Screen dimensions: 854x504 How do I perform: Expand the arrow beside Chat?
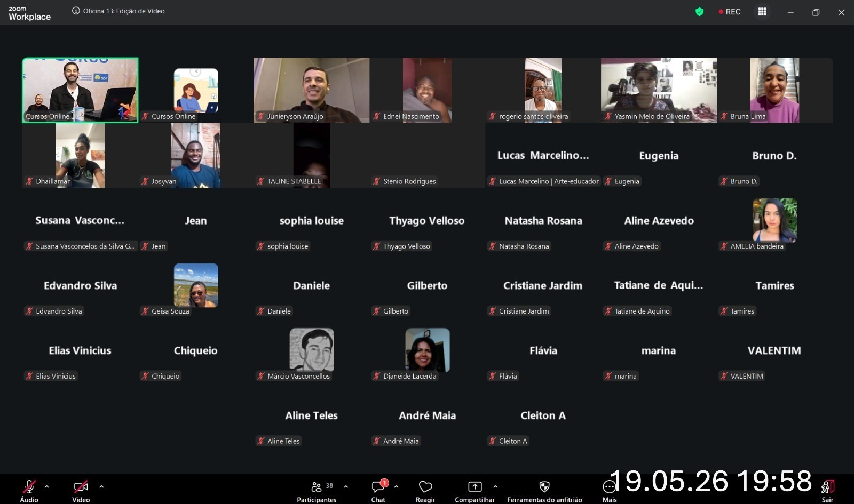point(396,486)
